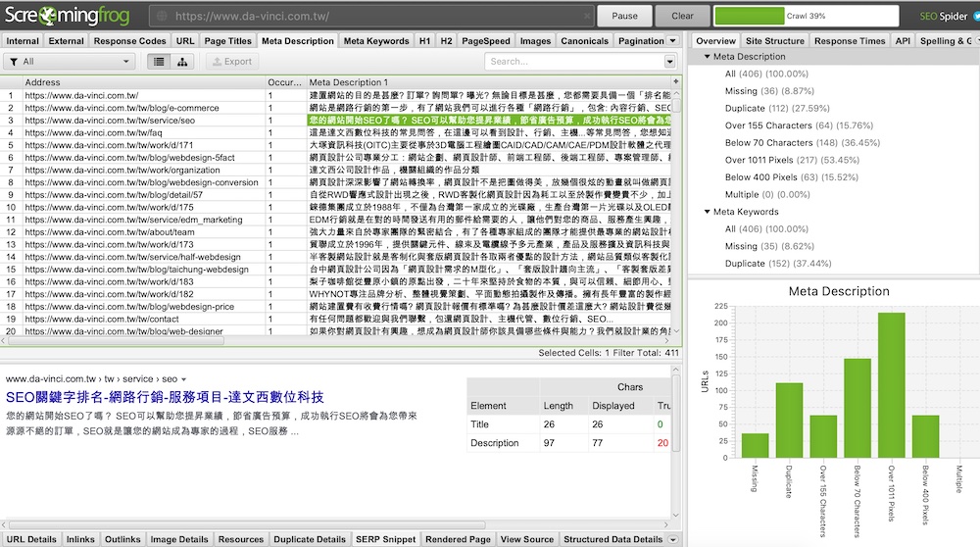Clear the URL field with x icon
The width and height of the screenshot is (980, 547).
point(587,17)
